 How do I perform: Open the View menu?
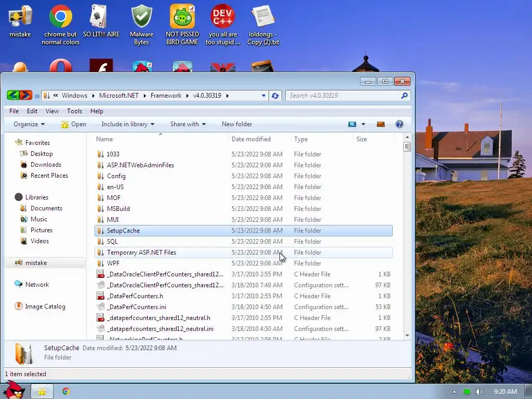(x=52, y=111)
